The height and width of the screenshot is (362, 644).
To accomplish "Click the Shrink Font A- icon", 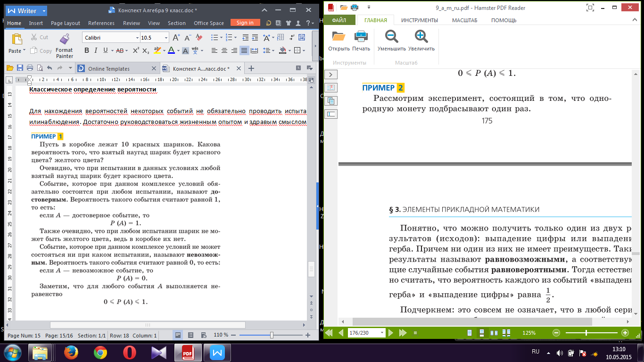I will 188,38.
